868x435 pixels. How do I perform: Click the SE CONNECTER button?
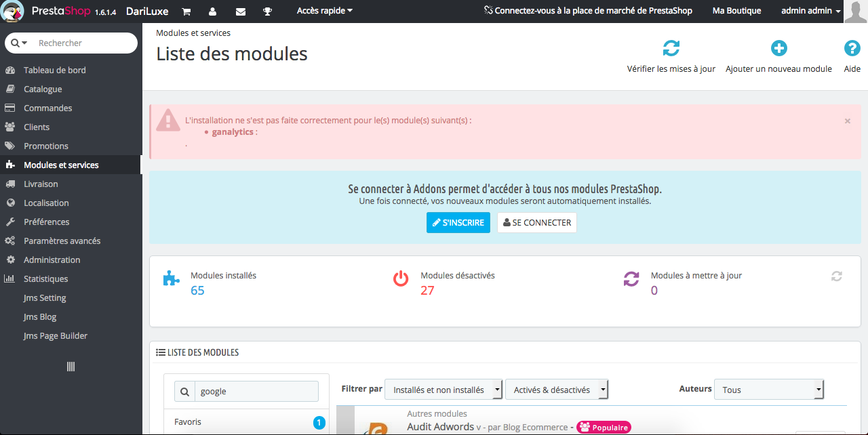(537, 222)
